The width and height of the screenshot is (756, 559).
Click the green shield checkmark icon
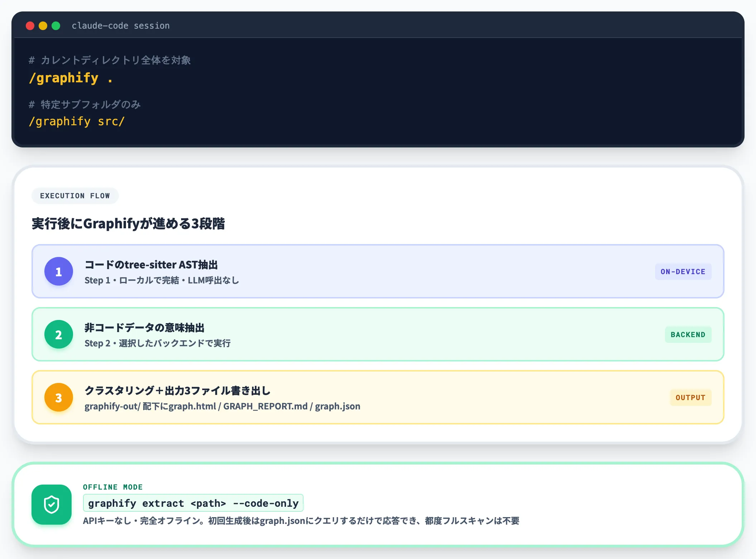(52, 505)
